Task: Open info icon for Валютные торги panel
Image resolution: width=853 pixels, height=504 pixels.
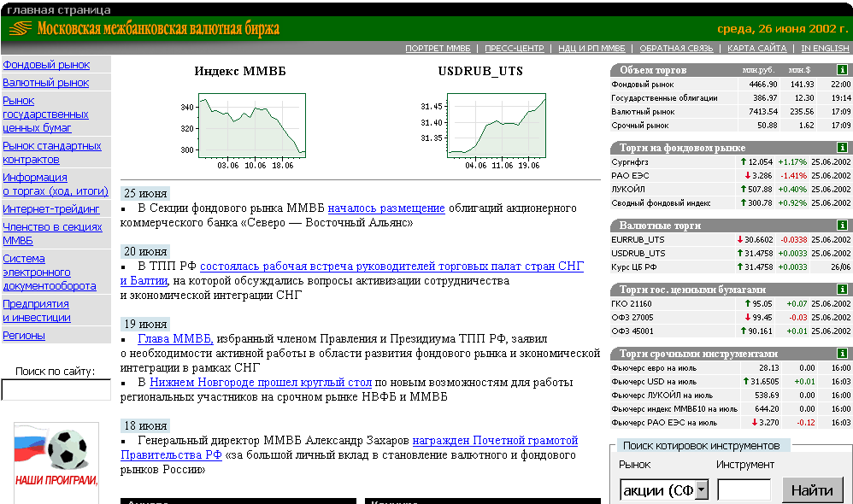Action: [x=842, y=226]
